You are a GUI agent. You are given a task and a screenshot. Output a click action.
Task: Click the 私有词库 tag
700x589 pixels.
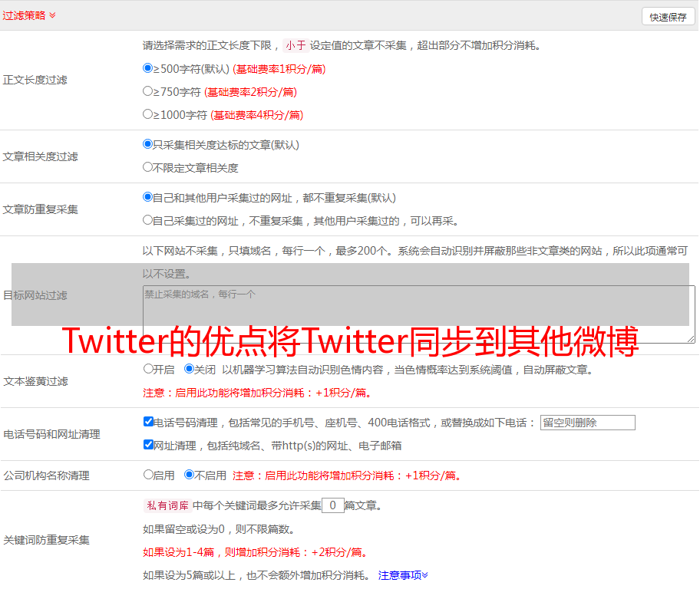click(168, 505)
